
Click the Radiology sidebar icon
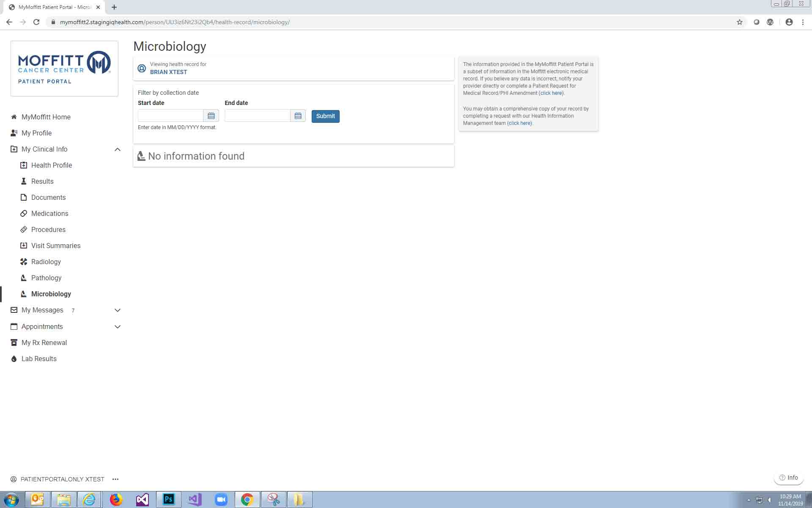pos(24,262)
